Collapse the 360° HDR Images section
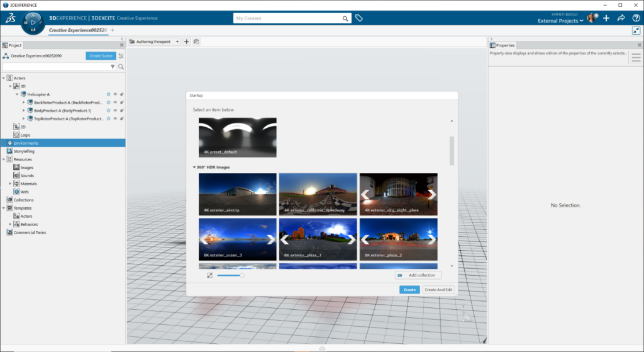The image size is (644, 352). pyautogui.click(x=194, y=167)
